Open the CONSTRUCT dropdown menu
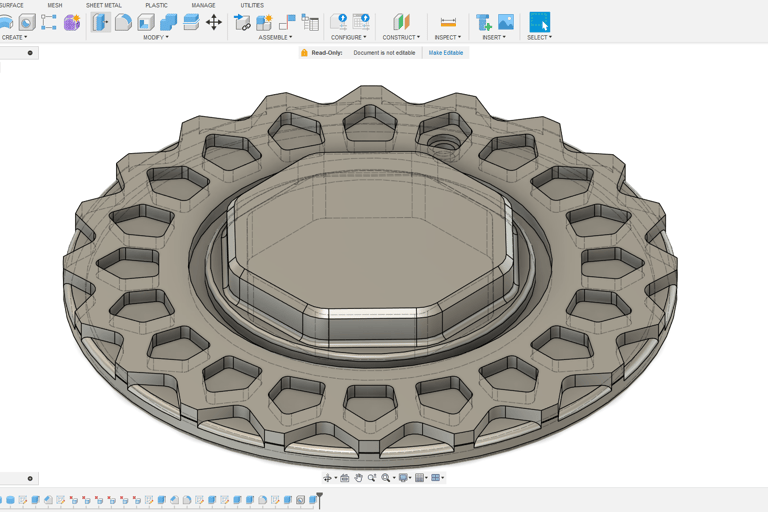This screenshot has width=768, height=512. (401, 37)
